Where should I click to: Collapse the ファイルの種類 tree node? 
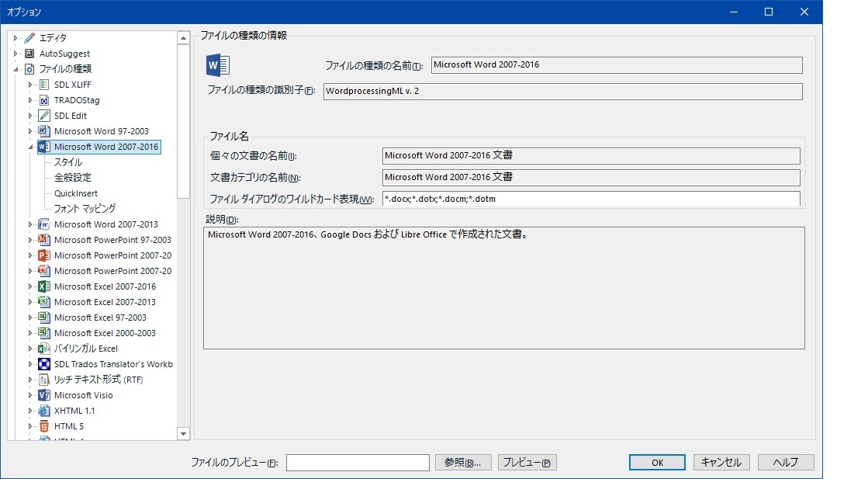[16, 69]
